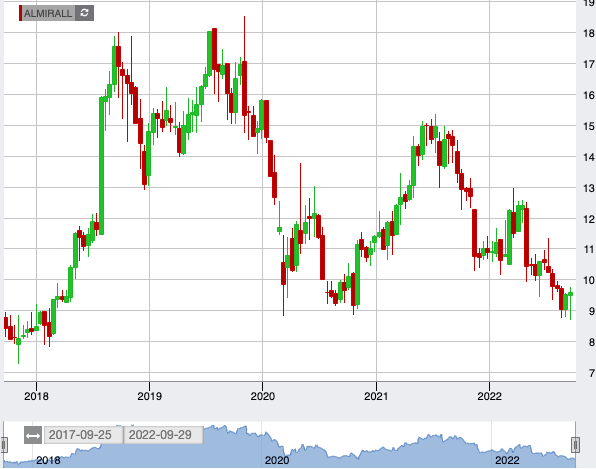The height and width of the screenshot is (469, 596).
Task: Click the 18 price level label
Action: 589,33
